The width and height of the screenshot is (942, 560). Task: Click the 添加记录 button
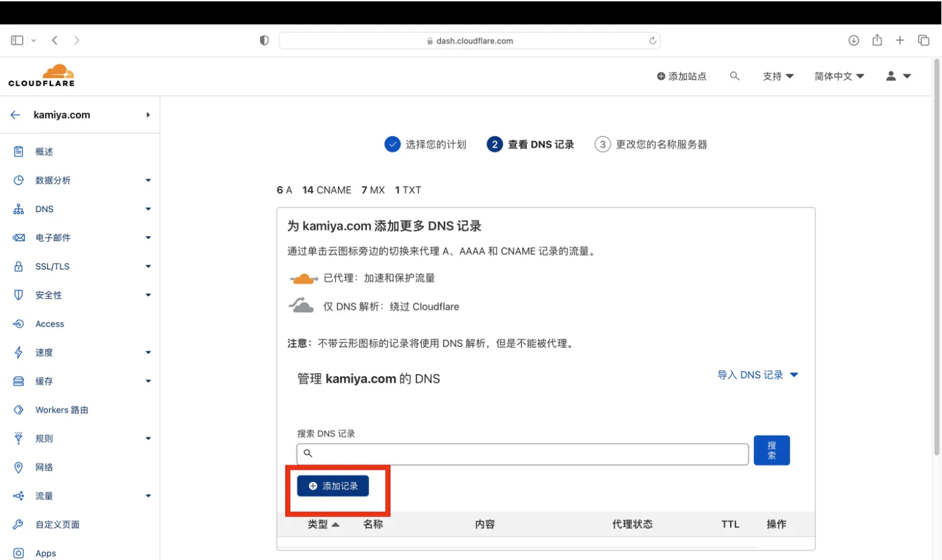point(333,486)
